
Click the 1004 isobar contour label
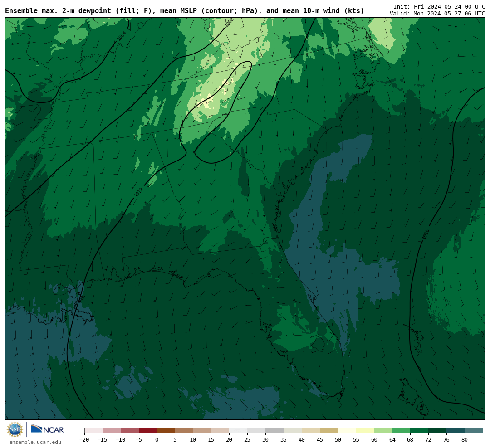pyautogui.click(x=122, y=36)
